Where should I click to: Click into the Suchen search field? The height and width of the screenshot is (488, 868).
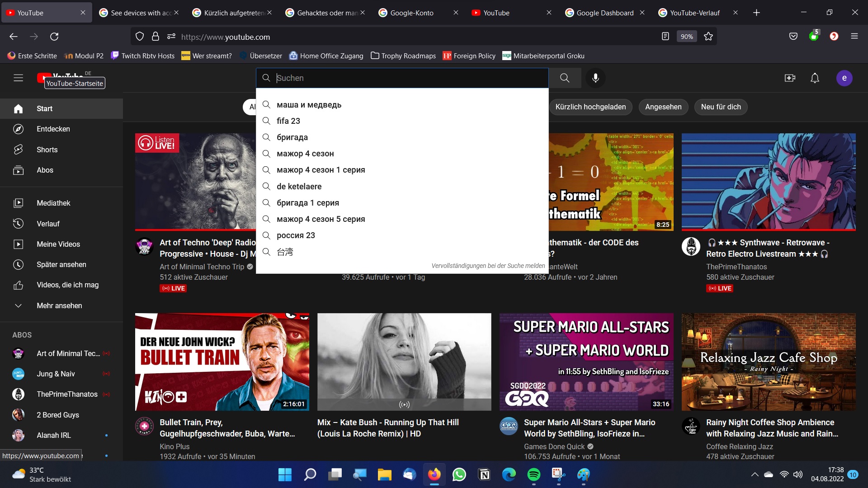click(402, 78)
